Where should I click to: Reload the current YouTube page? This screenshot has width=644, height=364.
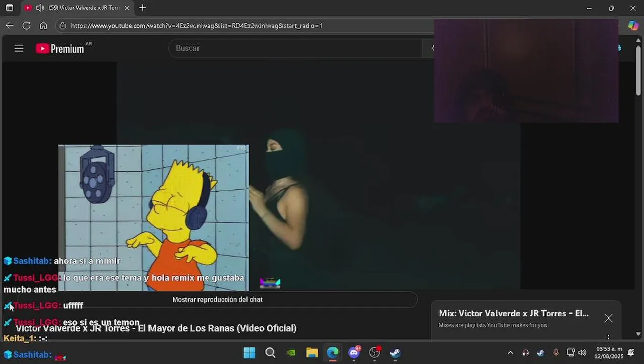coord(27,25)
